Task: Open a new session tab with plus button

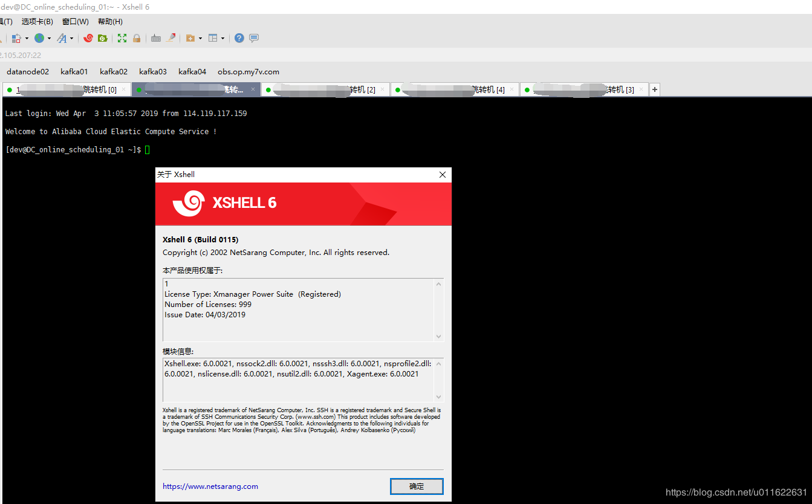Action: pos(654,89)
